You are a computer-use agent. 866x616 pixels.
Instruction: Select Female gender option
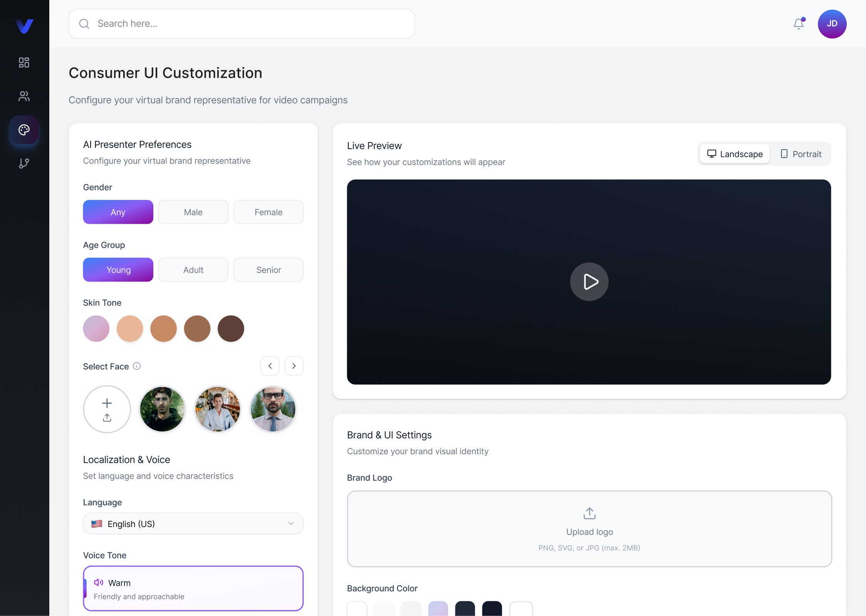pos(269,212)
